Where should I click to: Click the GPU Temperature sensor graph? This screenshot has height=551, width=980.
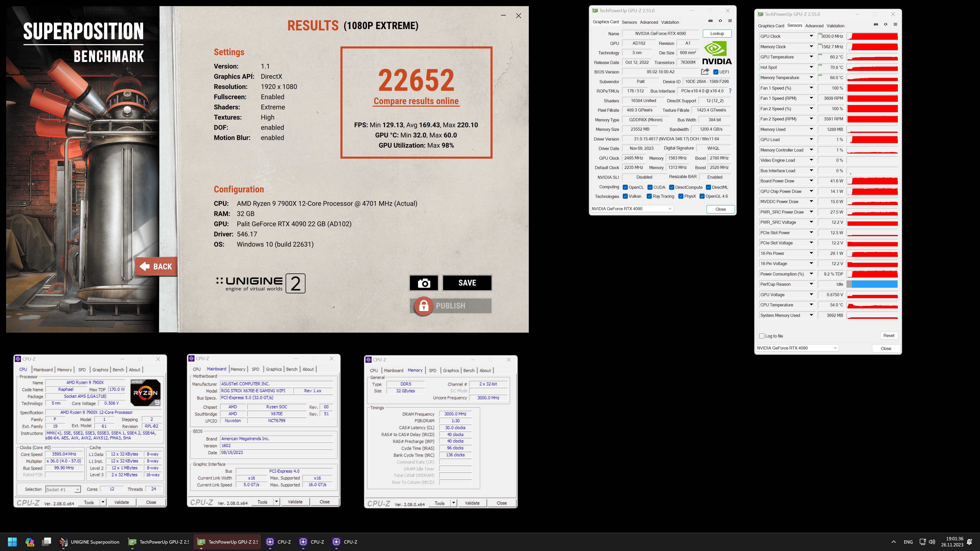[872, 57]
